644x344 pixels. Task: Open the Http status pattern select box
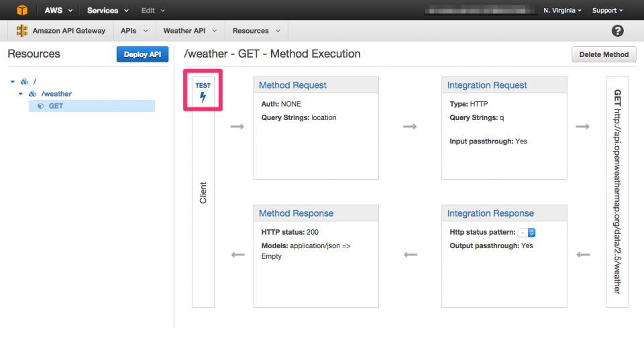[x=526, y=232]
